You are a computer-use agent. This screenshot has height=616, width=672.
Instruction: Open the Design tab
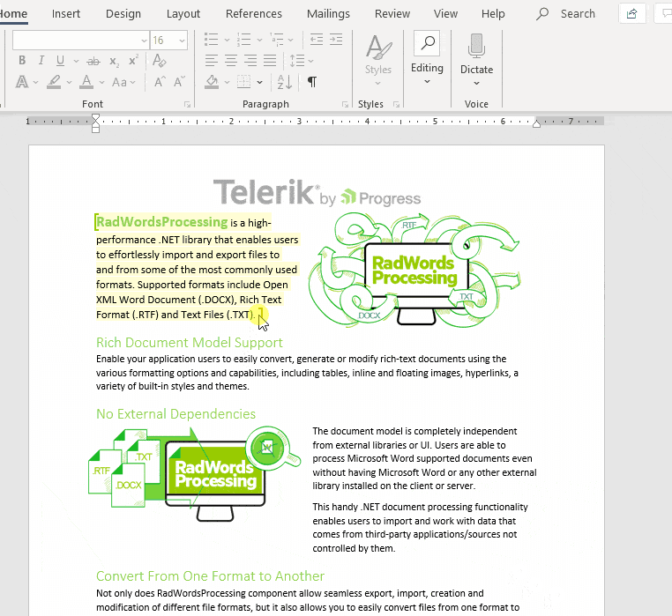point(123,14)
